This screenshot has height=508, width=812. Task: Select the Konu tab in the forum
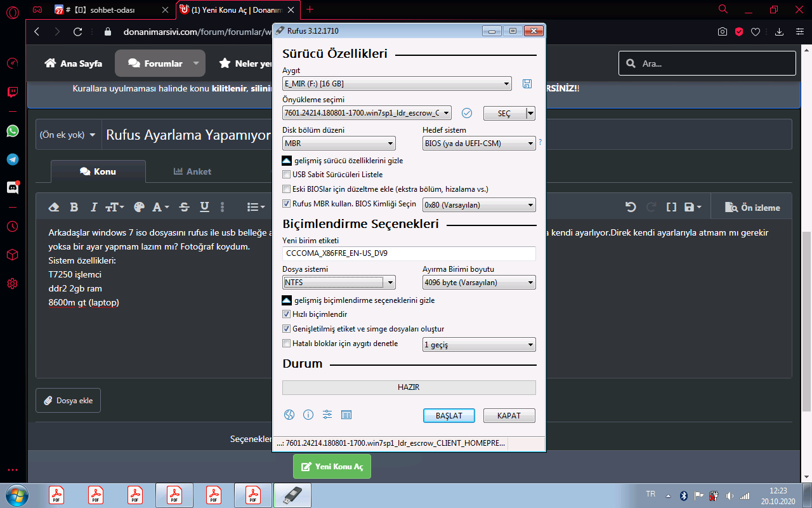(x=98, y=171)
